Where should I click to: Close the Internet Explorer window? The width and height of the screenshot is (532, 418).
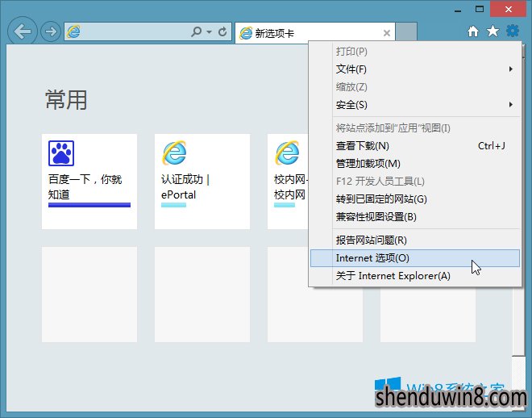[509, 9]
